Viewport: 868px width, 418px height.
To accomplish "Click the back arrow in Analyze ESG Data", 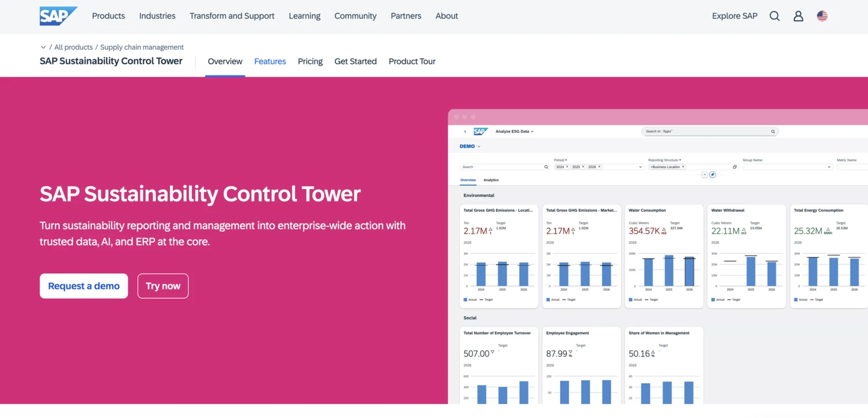I will pyautogui.click(x=465, y=131).
